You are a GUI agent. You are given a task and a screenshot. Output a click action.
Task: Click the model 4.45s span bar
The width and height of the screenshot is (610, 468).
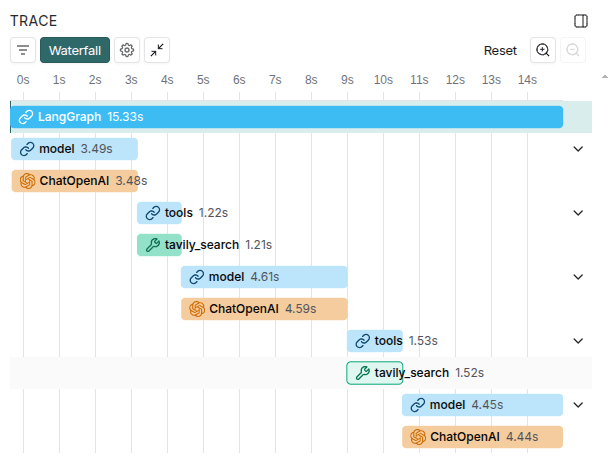pyautogui.click(x=482, y=405)
